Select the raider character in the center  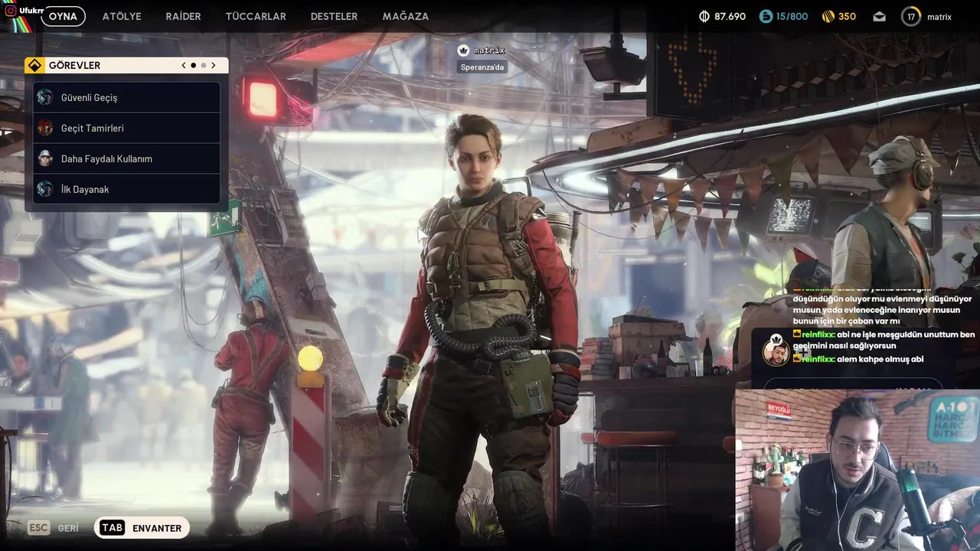pyautogui.click(x=481, y=329)
